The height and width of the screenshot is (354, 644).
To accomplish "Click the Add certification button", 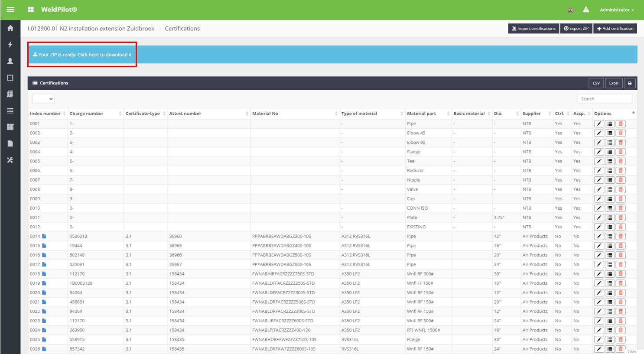I will (615, 29).
